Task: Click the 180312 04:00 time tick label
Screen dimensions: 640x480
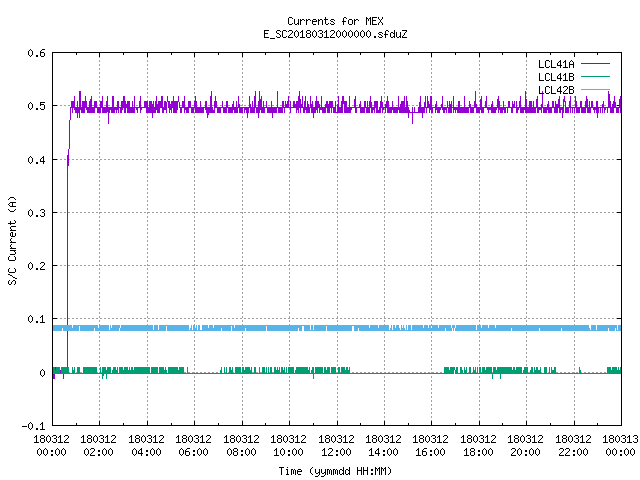Action: tap(146, 446)
